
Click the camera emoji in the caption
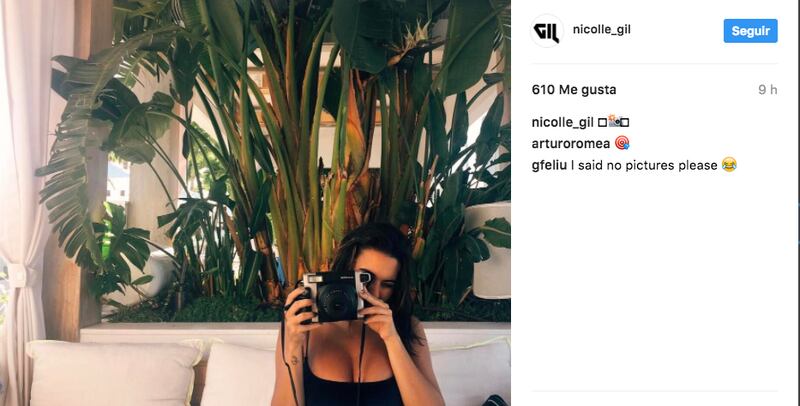pos(614,122)
